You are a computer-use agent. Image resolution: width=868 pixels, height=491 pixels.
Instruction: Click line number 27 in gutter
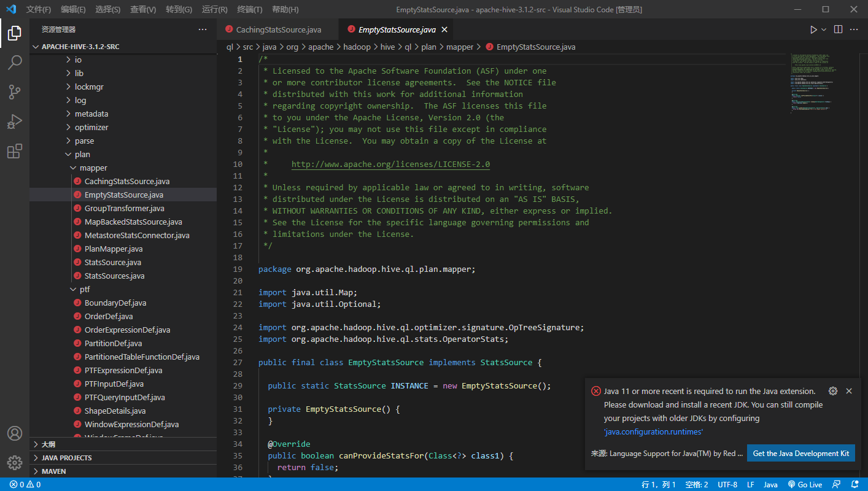coord(238,362)
